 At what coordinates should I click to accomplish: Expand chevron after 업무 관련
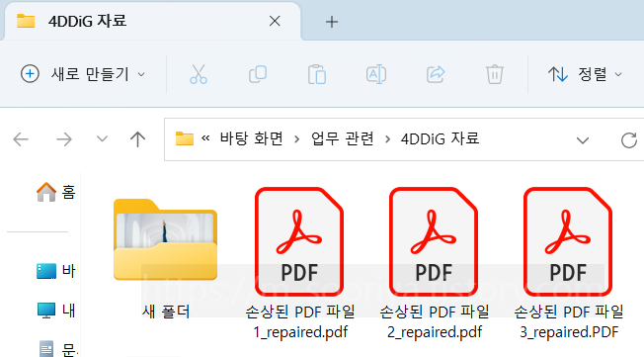pyautogui.click(x=387, y=139)
